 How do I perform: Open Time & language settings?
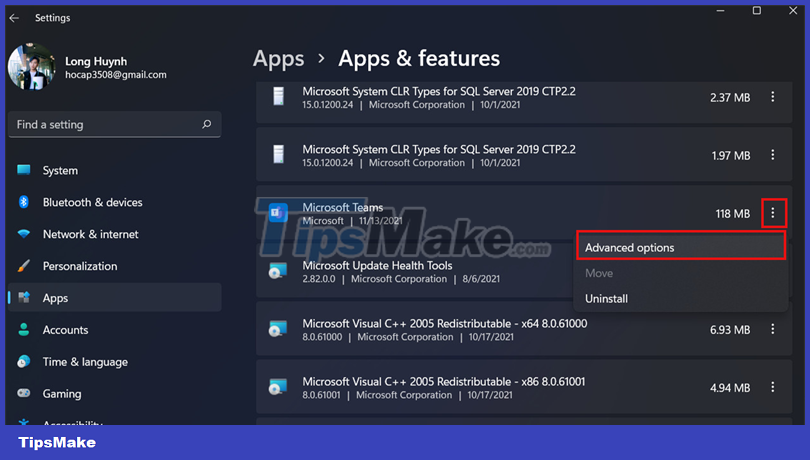(115, 362)
